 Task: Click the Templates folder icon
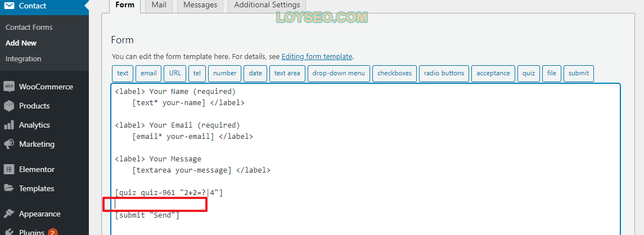click(x=9, y=188)
